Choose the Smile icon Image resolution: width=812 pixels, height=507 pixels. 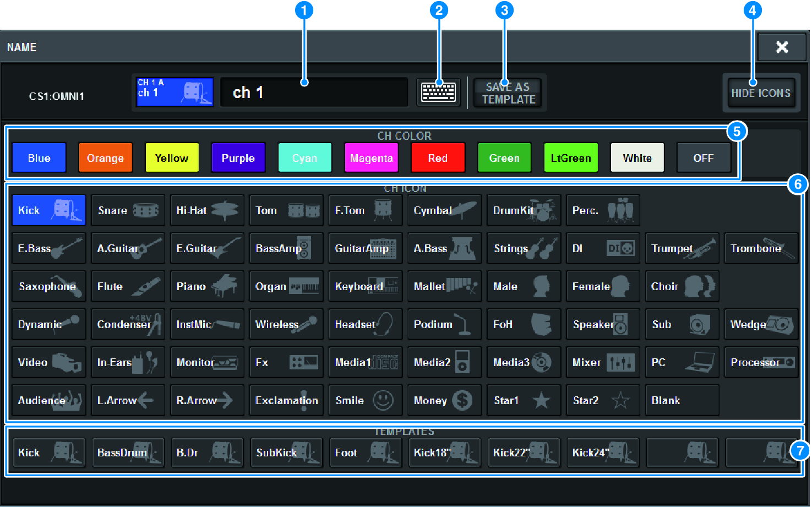tap(365, 400)
